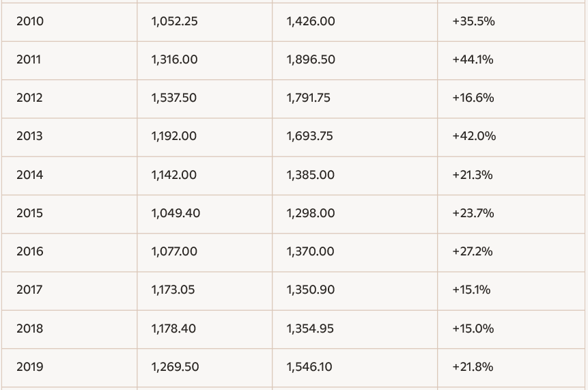
Task: Select the 1,896.50 value cell
Action: (x=311, y=59)
